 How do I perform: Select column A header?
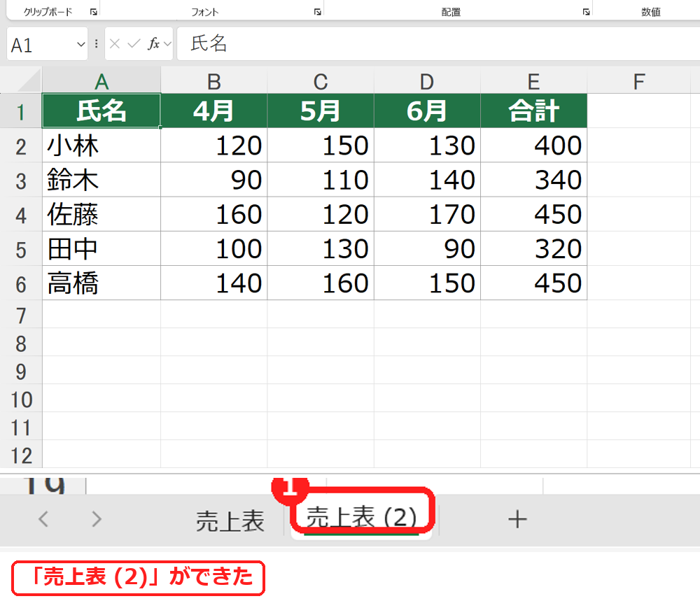click(x=101, y=80)
